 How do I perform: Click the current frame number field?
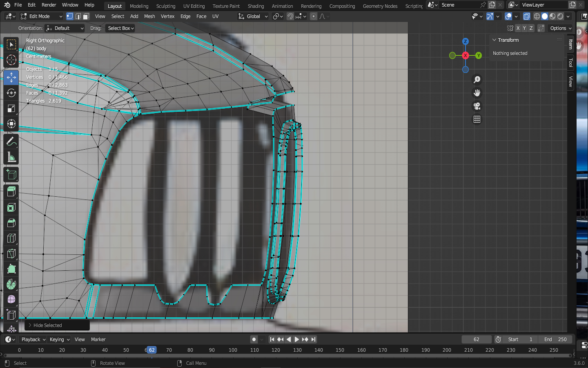(476, 339)
